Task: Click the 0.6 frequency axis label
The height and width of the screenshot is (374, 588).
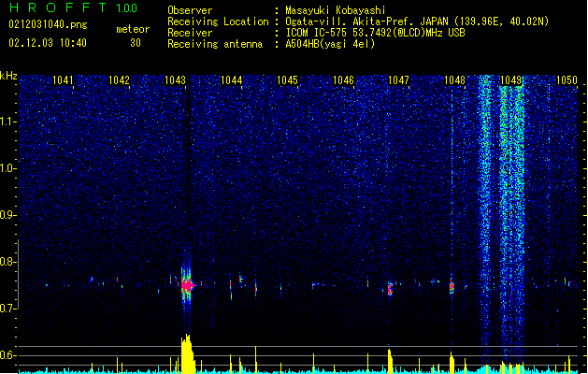Action: tap(8, 355)
